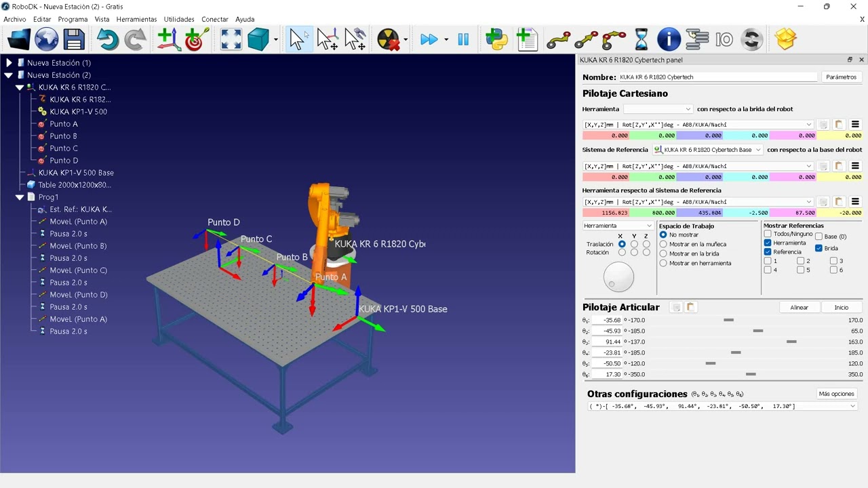Open the Herramientas menu

coord(136,19)
